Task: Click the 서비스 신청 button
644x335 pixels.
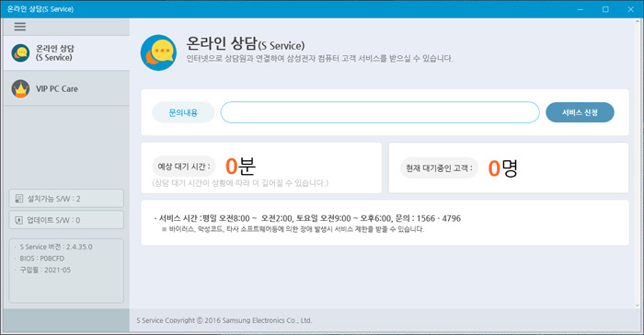Action: pyautogui.click(x=580, y=112)
